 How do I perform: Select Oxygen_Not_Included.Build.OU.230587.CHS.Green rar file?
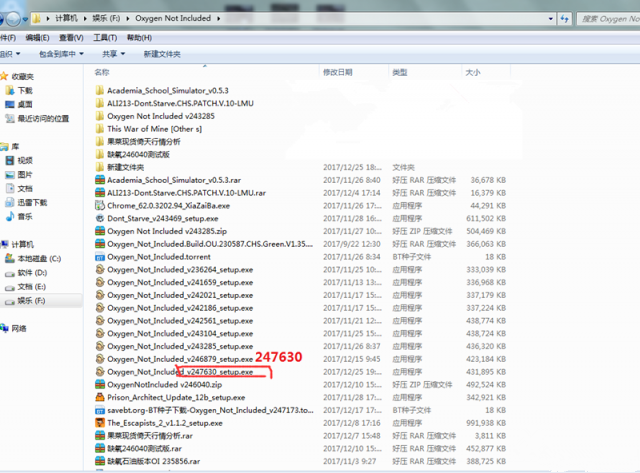tap(210, 244)
